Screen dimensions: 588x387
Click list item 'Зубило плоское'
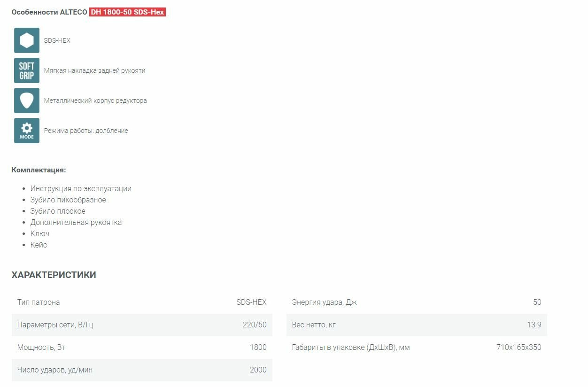(58, 211)
